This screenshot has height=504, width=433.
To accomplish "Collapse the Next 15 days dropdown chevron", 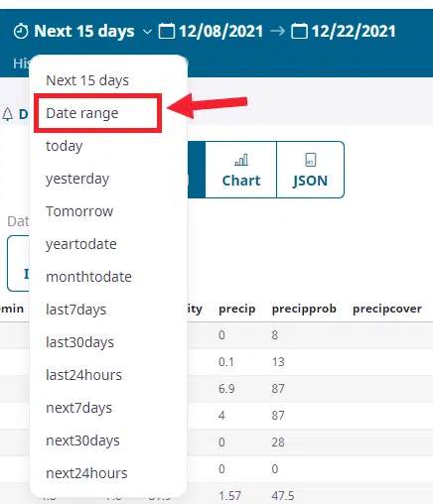I will pyautogui.click(x=147, y=32).
